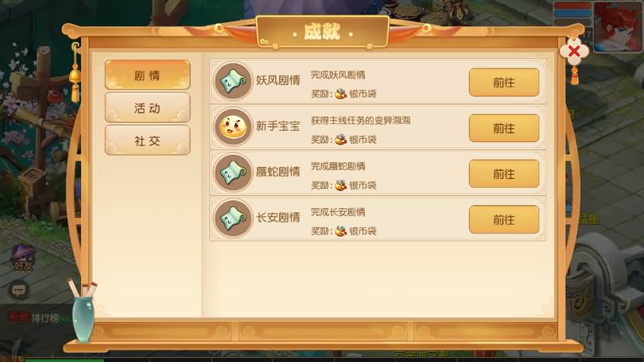Screen dimensions: 644x362
Task: Open the 排行榜 ranking label
Action: pos(45,318)
